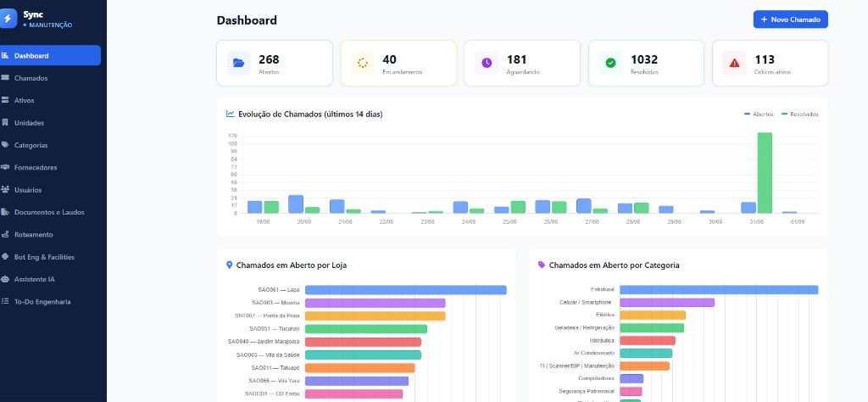Click the blue bar for SAO061 — Lapa
The height and width of the screenshot is (402, 868).
tap(406, 289)
